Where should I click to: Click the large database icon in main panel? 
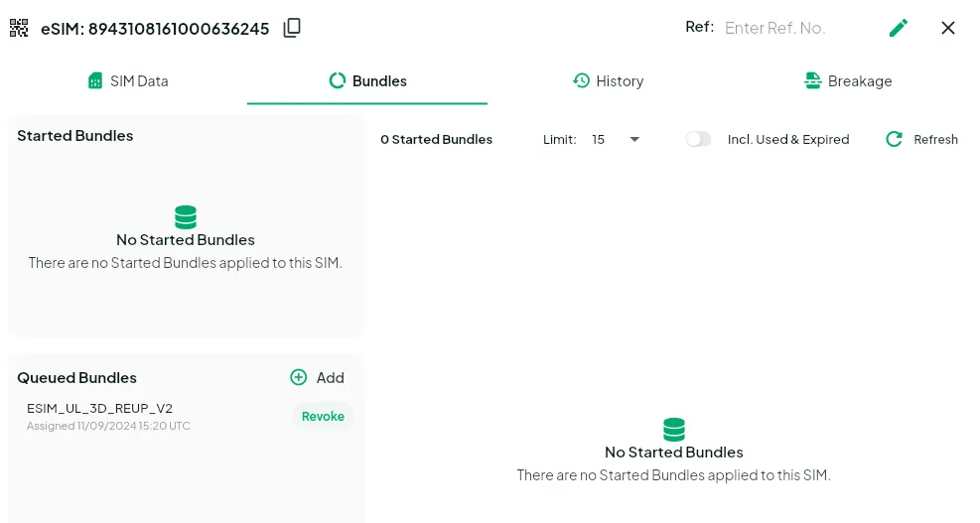(674, 430)
